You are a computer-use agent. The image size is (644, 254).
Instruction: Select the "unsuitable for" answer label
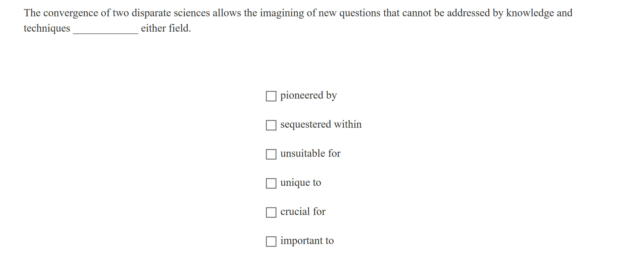tap(310, 154)
